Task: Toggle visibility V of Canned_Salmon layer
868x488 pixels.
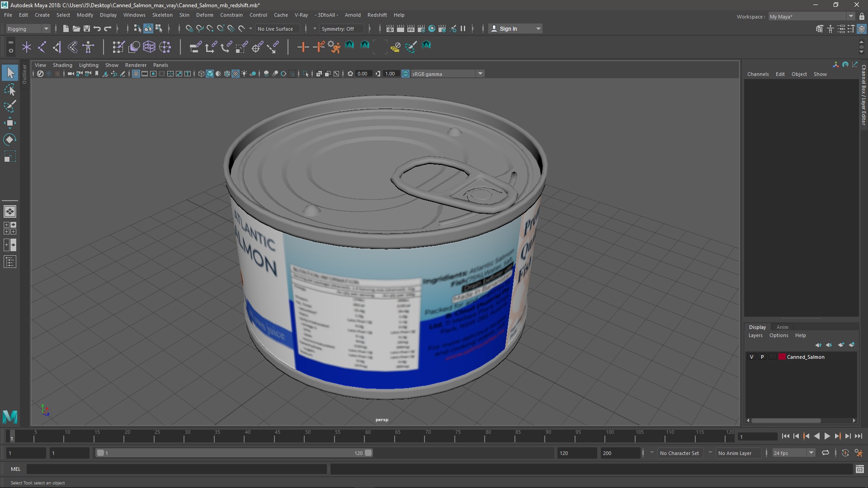Action: click(752, 357)
